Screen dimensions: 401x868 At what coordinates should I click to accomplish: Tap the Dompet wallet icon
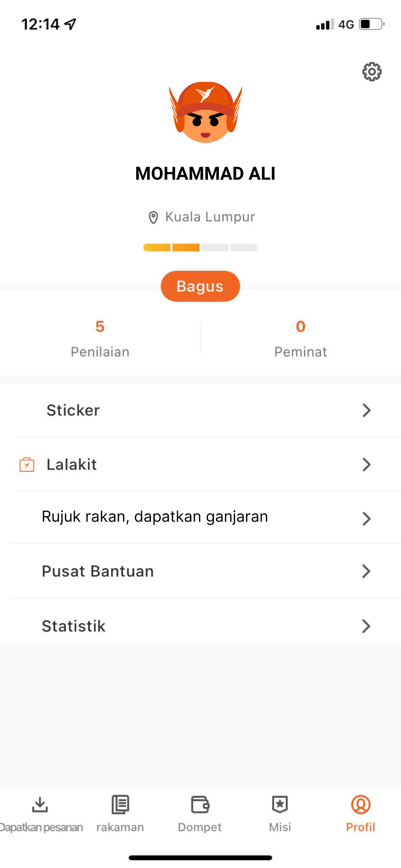pos(200,804)
